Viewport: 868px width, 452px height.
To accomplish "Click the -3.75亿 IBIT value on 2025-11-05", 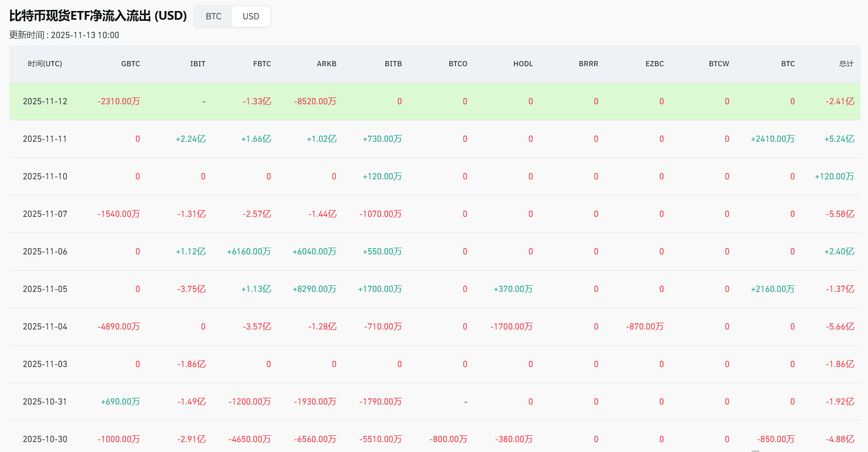I will [191, 289].
